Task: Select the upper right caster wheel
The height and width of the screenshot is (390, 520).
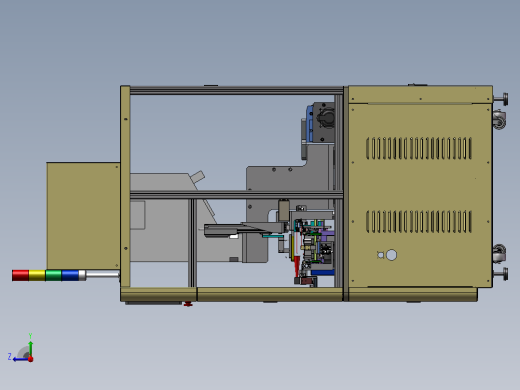Action: point(499,120)
